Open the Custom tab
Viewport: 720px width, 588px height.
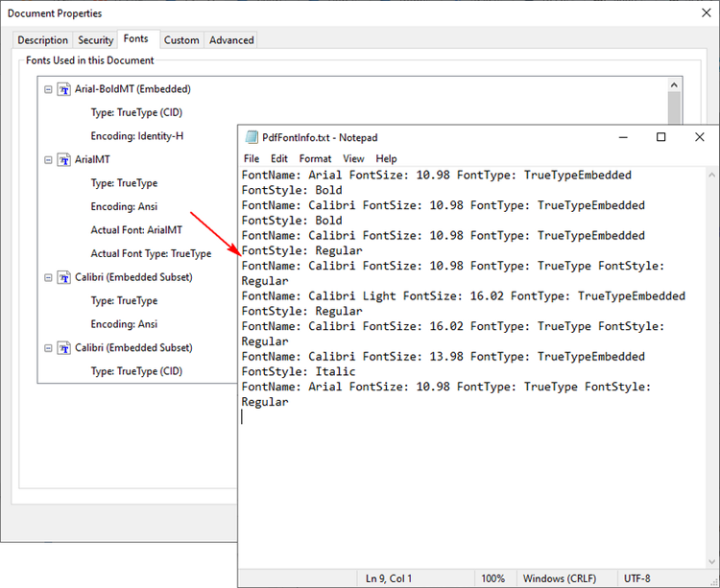[x=181, y=40]
